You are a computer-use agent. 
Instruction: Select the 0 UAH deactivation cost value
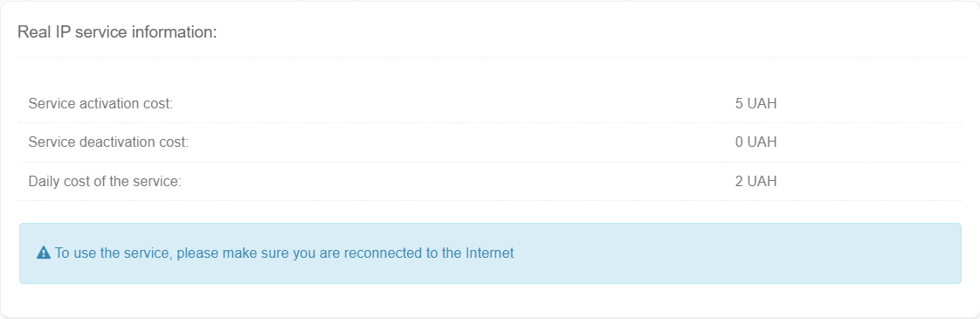[756, 142]
